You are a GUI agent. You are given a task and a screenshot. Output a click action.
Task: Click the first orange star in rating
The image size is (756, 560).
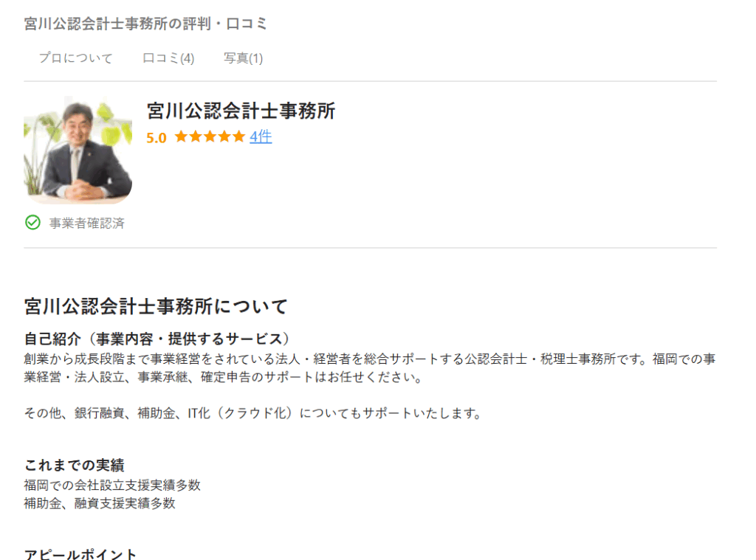pos(182,137)
